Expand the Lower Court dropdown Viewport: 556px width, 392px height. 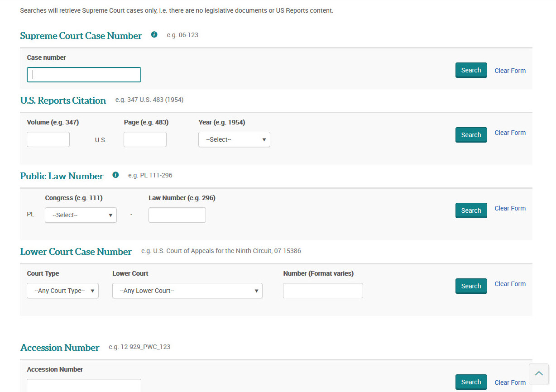(x=187, y=291)
